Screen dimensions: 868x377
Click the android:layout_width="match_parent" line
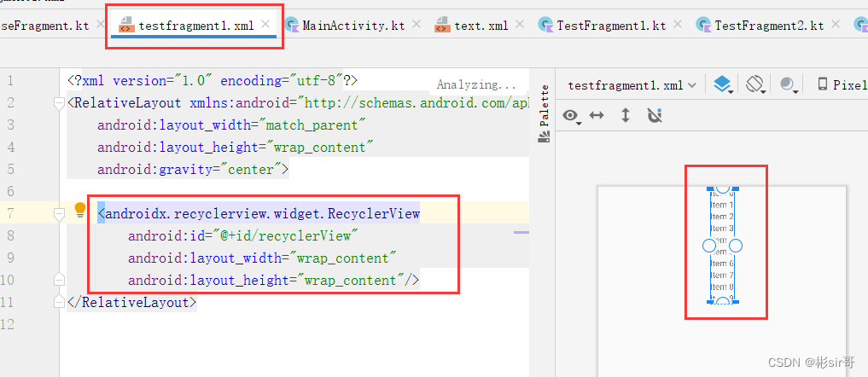click(231, 125)
